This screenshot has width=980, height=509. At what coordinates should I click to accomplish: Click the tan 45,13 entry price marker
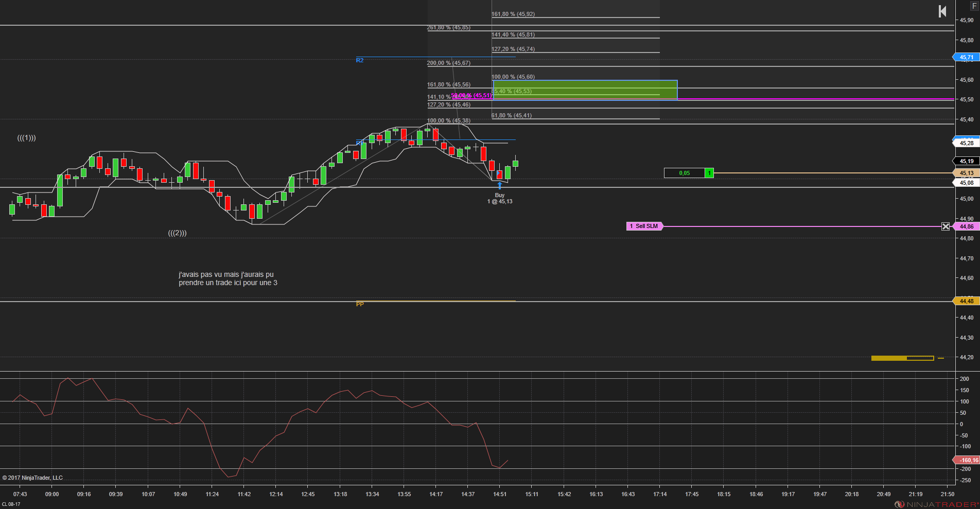pyautogui.click(x=966, y=173)
